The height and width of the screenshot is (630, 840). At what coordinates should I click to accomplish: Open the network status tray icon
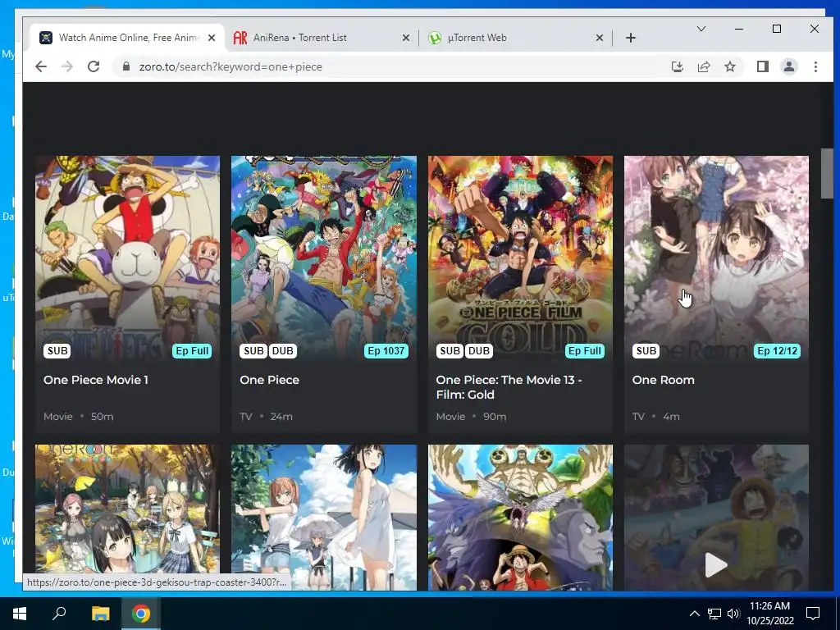pyautogui.click(x=714, y=614)
